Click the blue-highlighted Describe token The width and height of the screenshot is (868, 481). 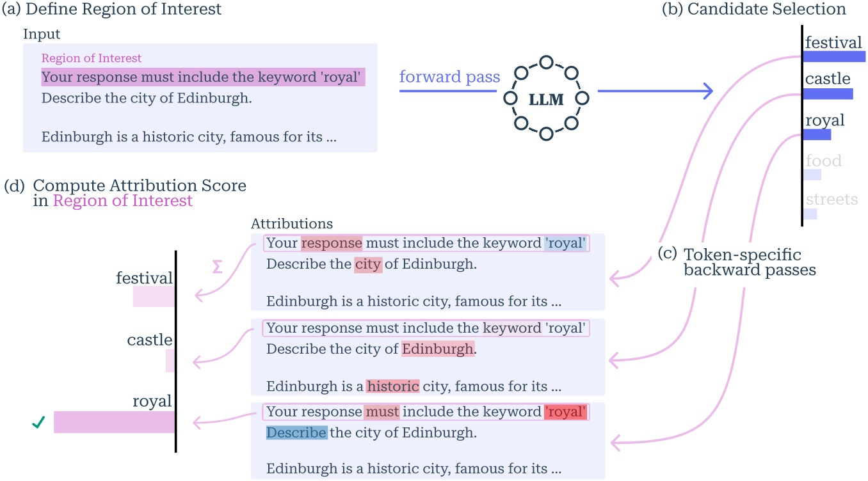pos(296,433)
